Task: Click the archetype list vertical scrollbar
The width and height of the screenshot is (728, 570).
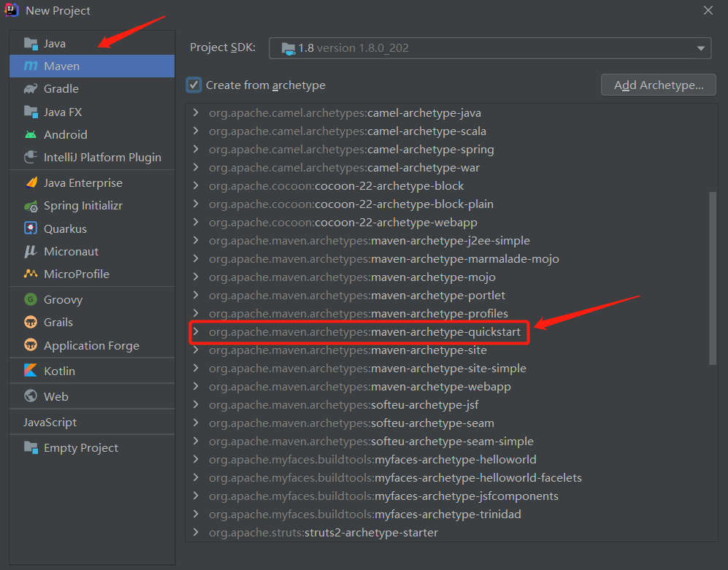Action: tap(713, 279)
